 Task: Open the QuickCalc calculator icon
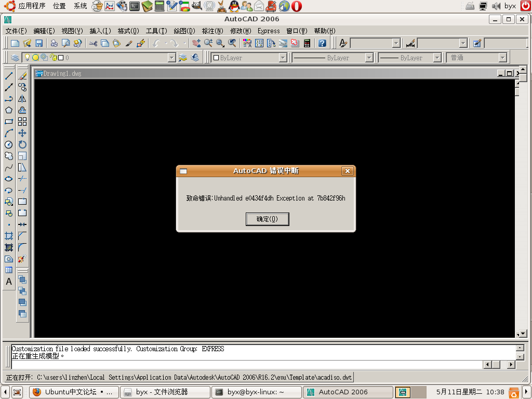(307, 43)
